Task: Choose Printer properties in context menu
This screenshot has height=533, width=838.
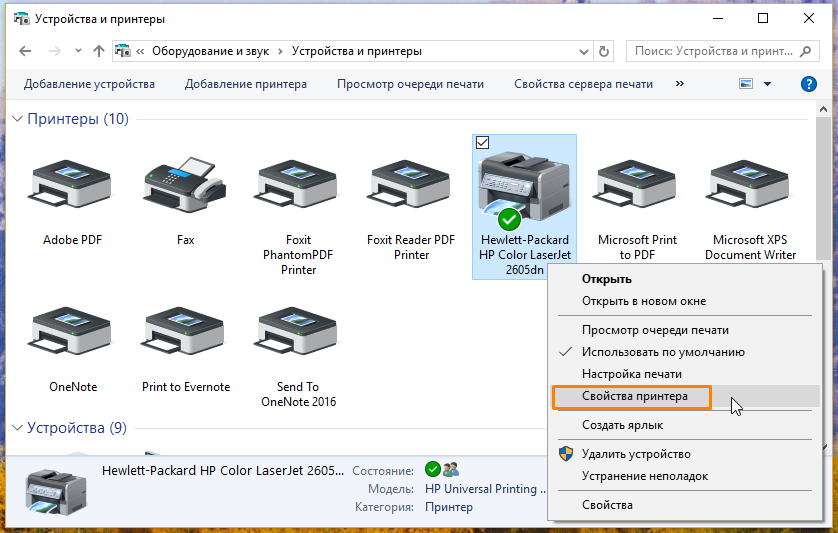Action: tap(634, 396)
